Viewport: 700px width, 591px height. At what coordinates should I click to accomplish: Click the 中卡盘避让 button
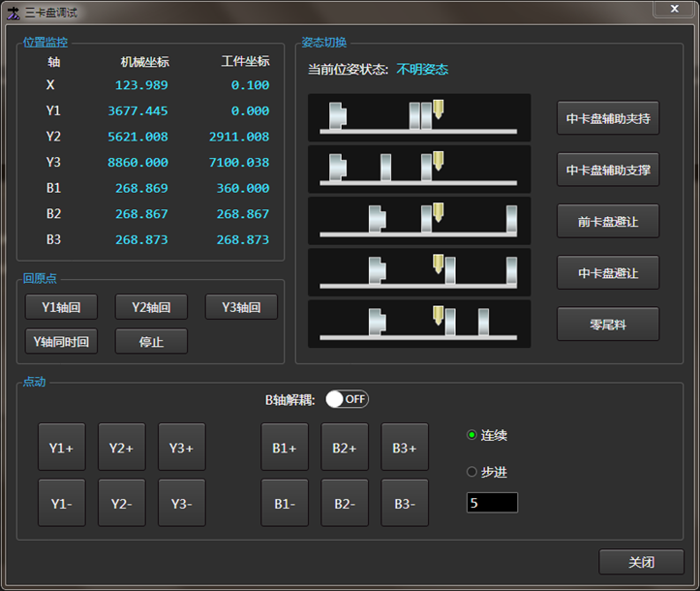608,273
